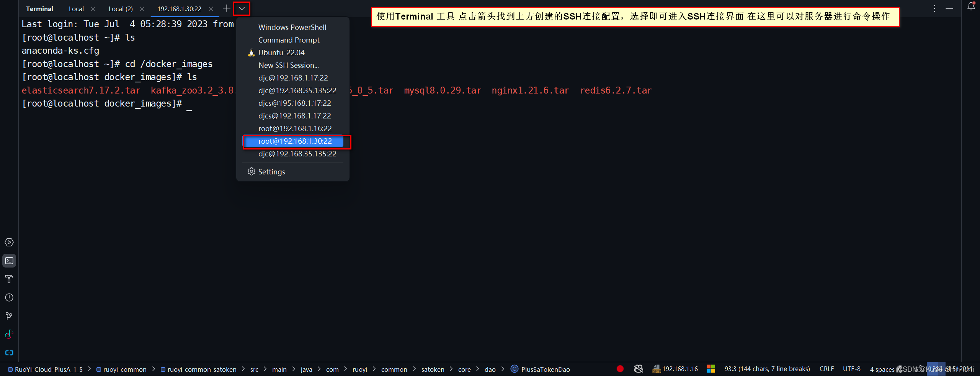Click PlusSaTokenDao breadcrumb text

pyautogui.click(x=546, y=369)
